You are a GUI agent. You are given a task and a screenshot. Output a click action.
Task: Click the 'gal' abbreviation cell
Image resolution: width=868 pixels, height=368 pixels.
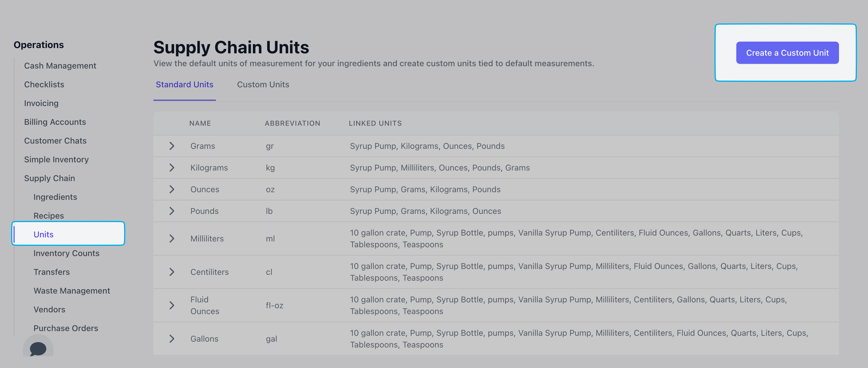[271, 339]
